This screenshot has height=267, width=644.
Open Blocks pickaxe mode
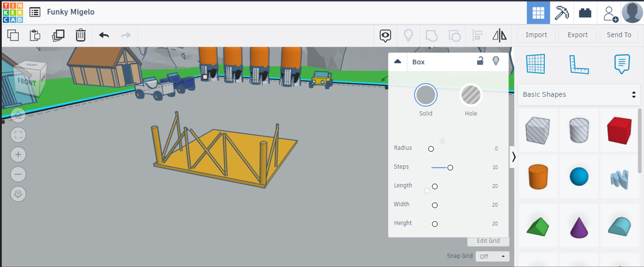coord(561,13)
